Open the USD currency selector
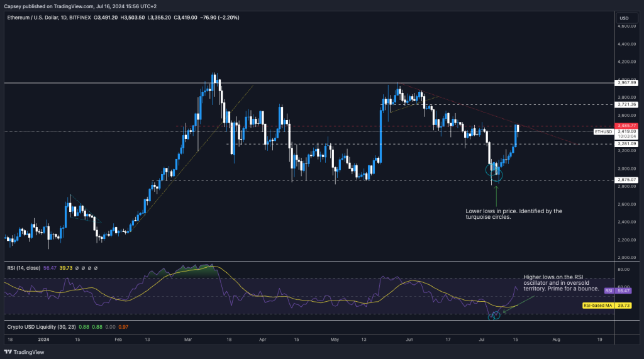The image size is (644, 359). pos(625,18)
